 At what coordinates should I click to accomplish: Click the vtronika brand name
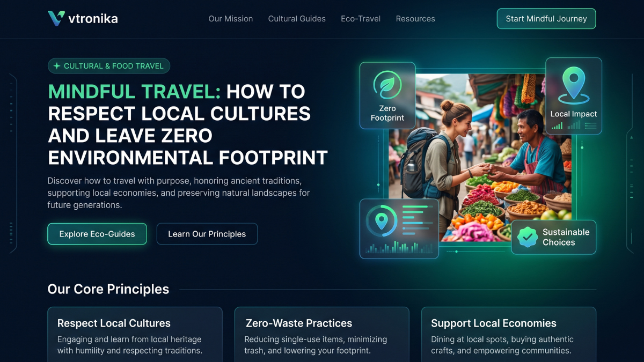click(x=93, y=19)
